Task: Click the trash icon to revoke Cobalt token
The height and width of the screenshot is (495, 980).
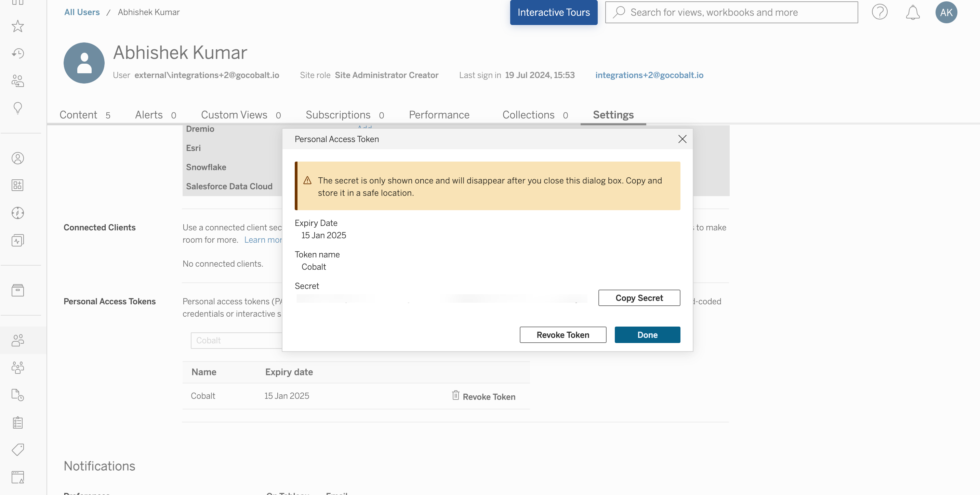Action: pos(455,396)
